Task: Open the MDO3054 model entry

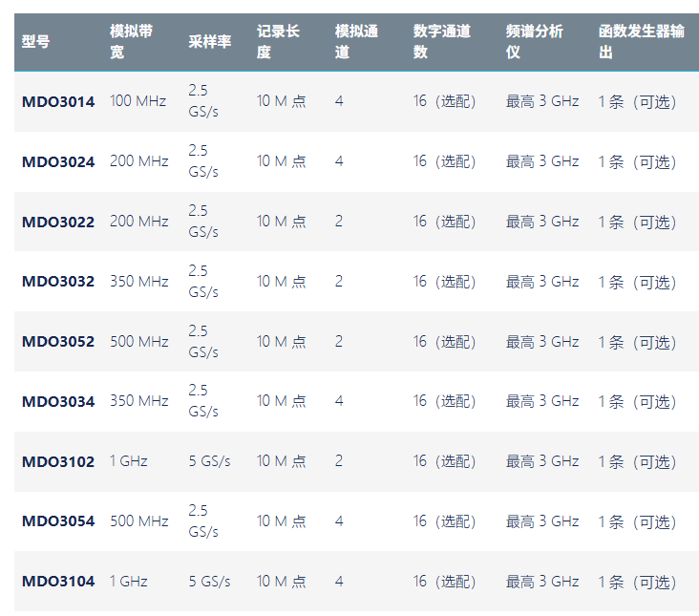Action: point(58,521)
